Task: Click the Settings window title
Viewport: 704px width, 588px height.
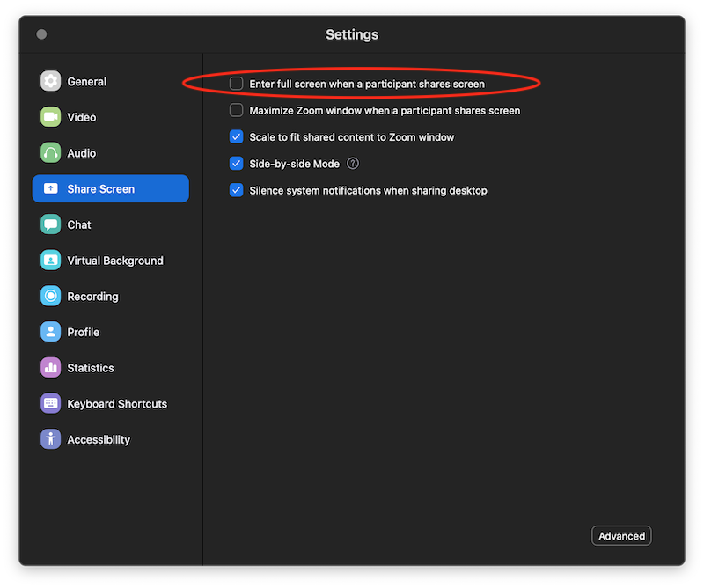Action: point(352,34)
